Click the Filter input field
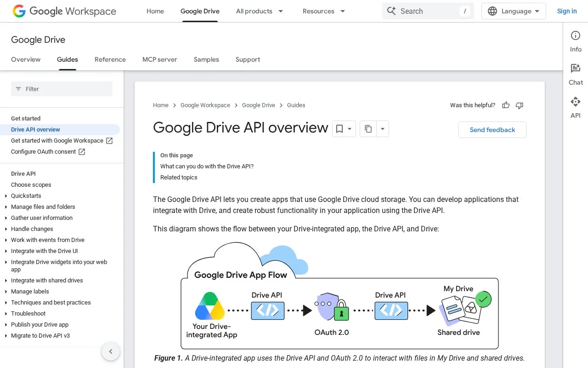The image size is (588, 368). pyautogui.click(x=62, y=89)
